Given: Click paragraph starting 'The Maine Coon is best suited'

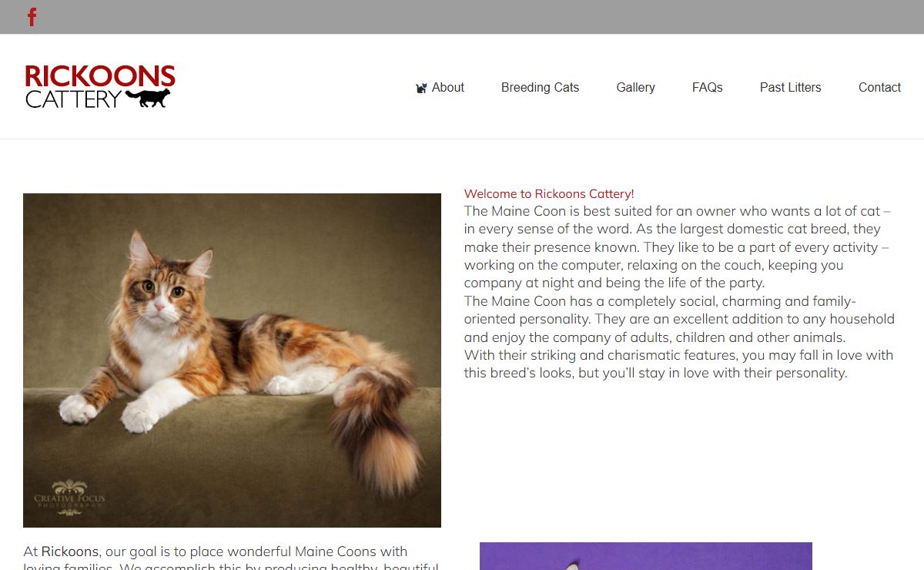Looking at the screenshot, I should [x=678, y=247].
